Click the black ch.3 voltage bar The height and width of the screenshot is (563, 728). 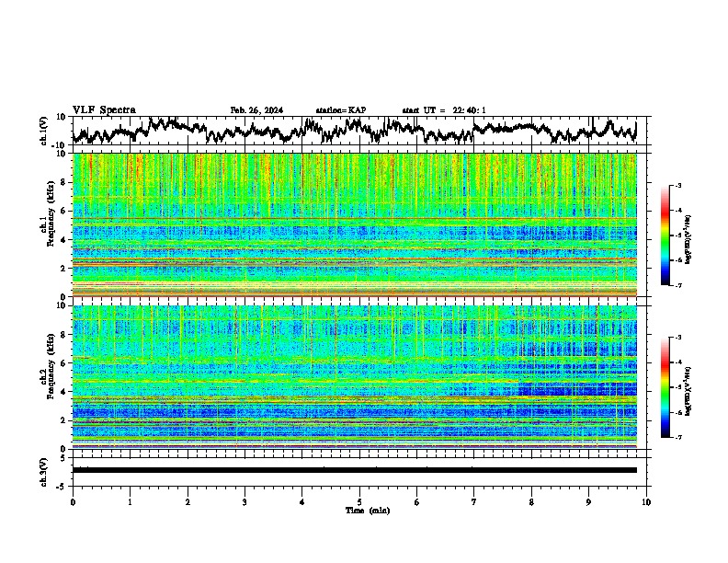[x=355, y=470]
